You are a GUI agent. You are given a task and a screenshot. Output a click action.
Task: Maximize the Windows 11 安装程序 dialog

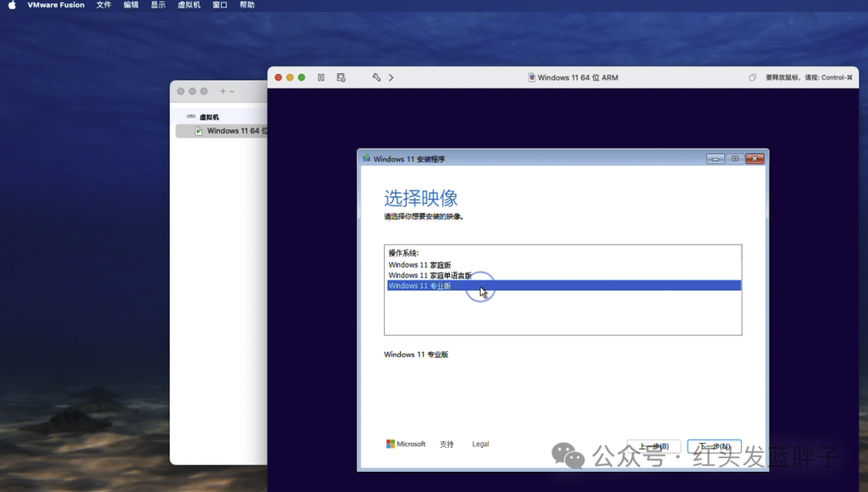735,159
